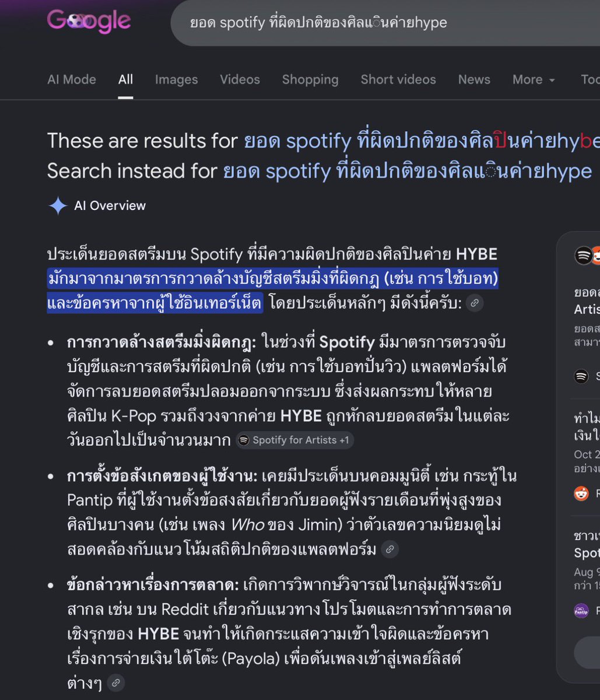
Task: Click the bold bullet heading 'ข้อกล่าวหาเรื่องการตลาด:'
Action: [x=153, y=584]
